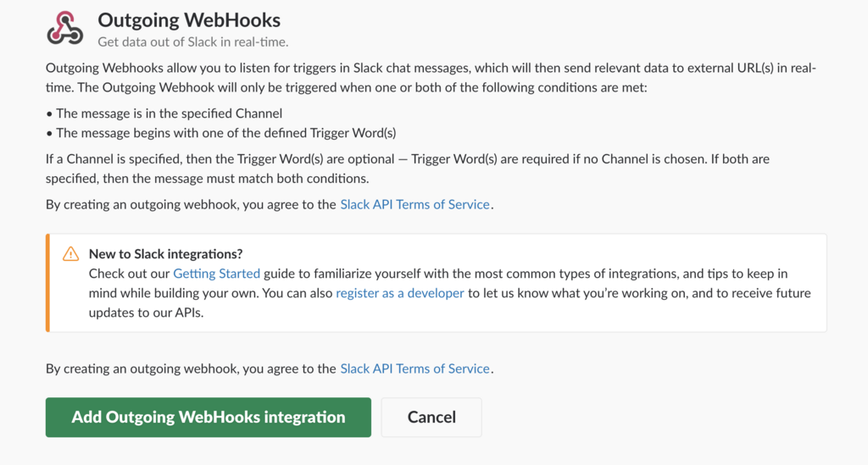
Task: Cancel adding the webhook integration
Action: 431,418
